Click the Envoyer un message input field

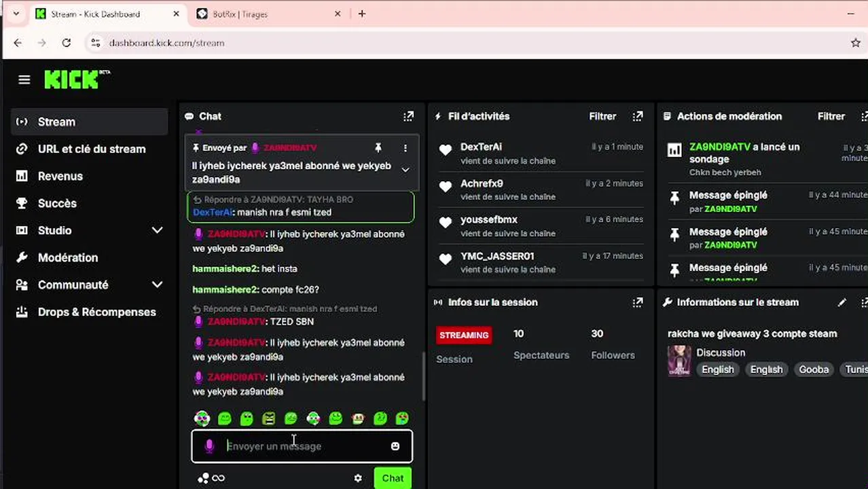(302, 446)
